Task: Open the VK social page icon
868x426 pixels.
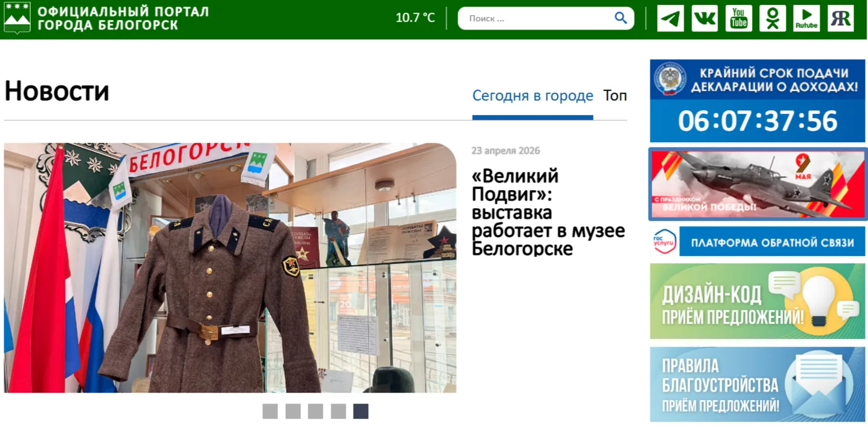Action: [x=704, y=18]
